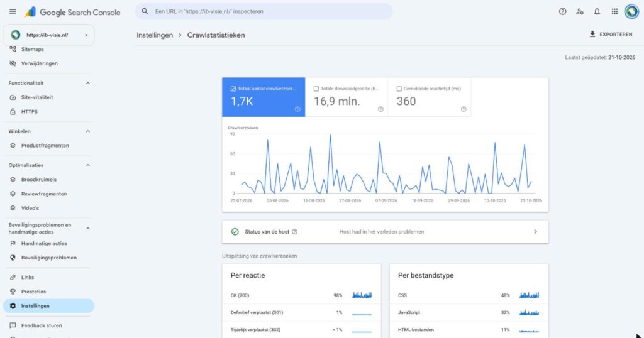Click help icon on crawlverzoeken card
This screenshot has height=338, width=644.
(297, 109)
